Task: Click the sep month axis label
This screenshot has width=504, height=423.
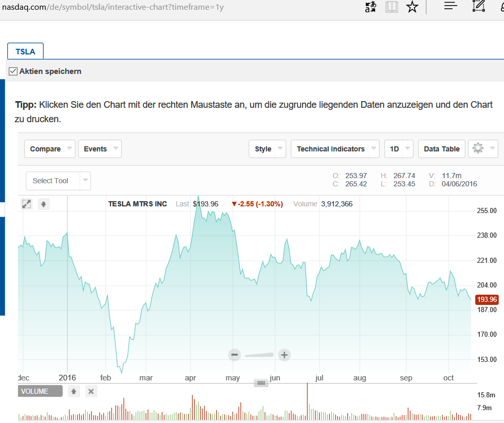Action: coord(406,378)
